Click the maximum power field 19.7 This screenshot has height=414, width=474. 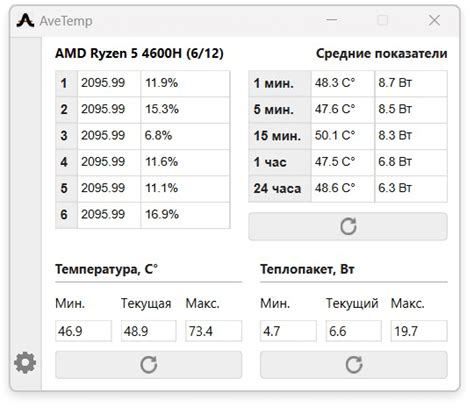coord(419,331)
